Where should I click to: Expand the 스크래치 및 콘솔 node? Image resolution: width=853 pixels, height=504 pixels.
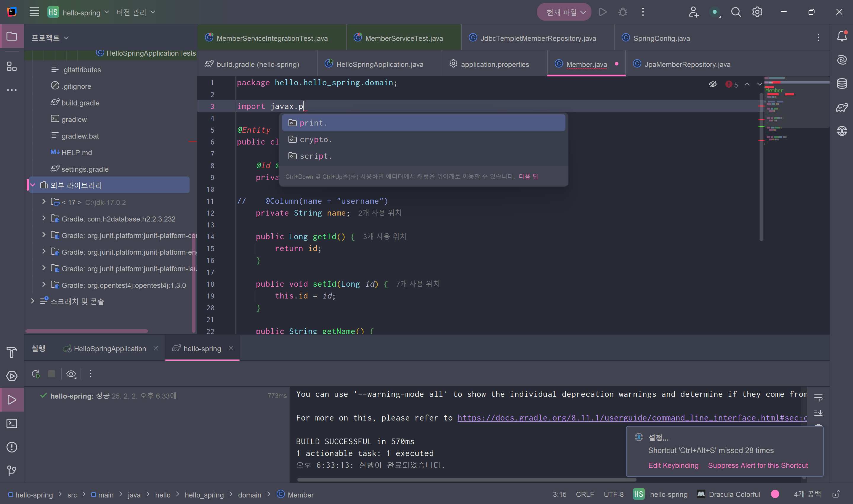click(x=33, y=301)
